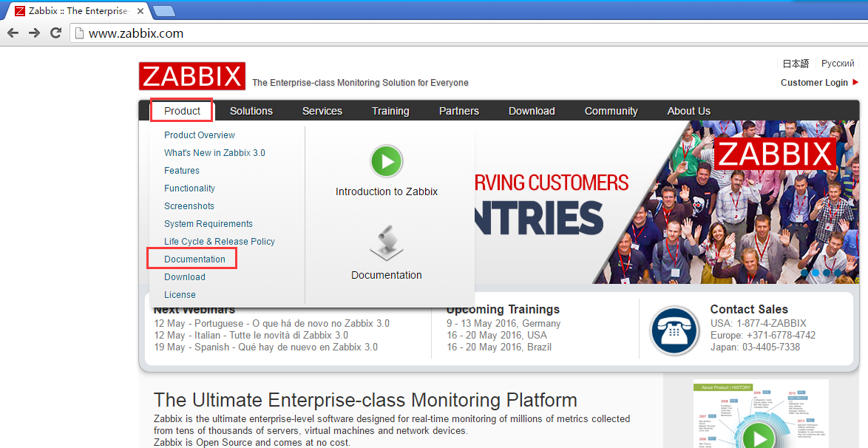Click the Documentation scroll icon in the menu panel
The image size is (868, 448).
387,242
